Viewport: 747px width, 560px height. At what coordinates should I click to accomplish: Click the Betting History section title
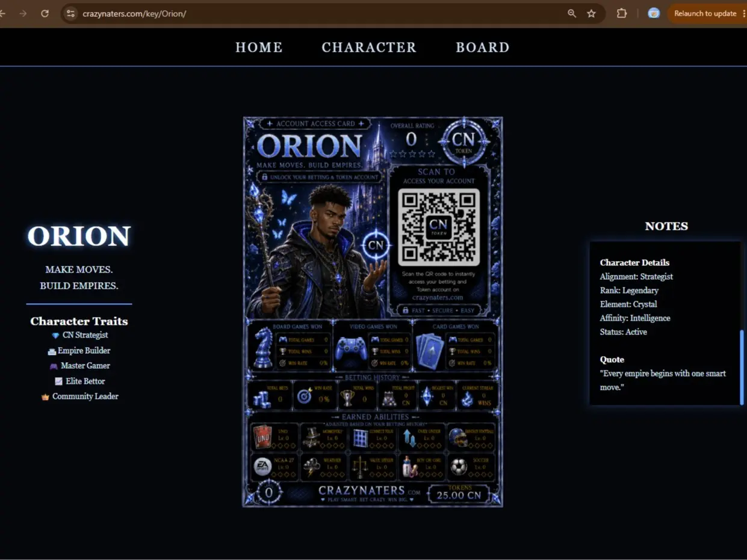372,377
